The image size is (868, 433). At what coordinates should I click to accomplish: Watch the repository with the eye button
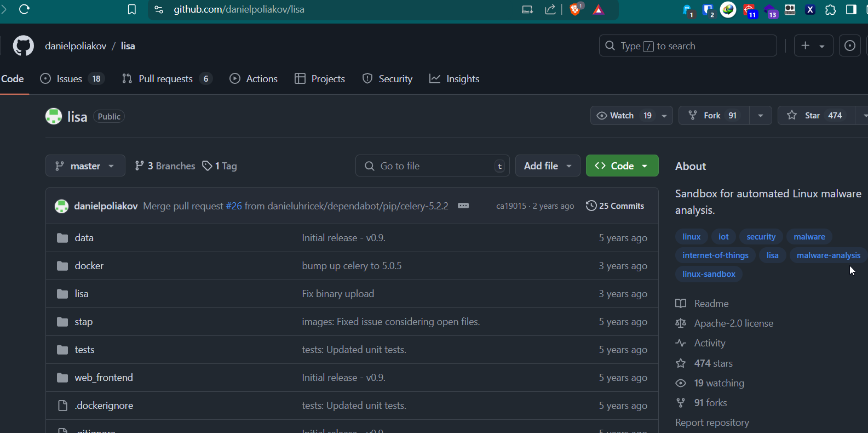(624, 116)
